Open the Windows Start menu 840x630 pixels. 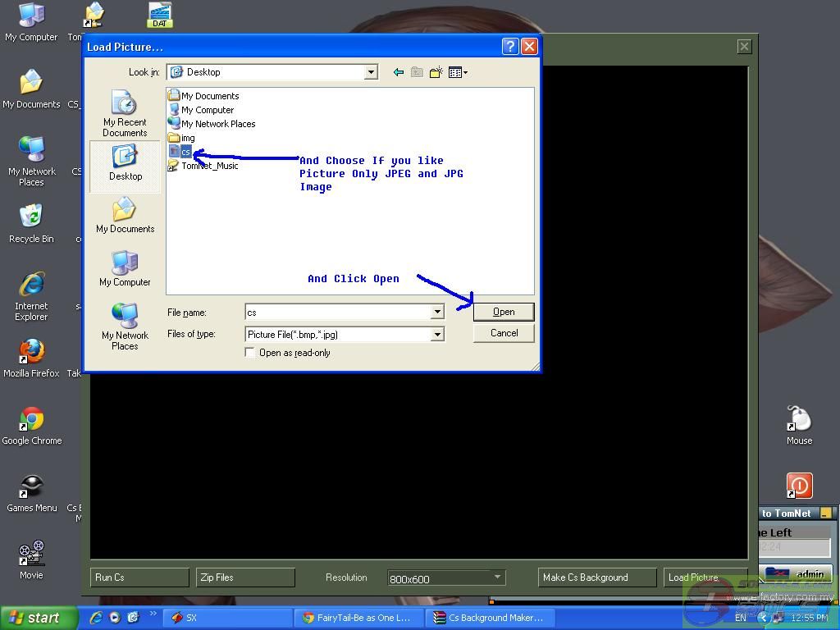[x=38, y=618]
